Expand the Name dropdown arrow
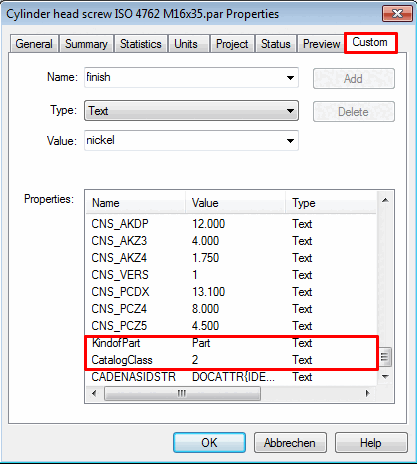The image size is (417, 464). 290,78
